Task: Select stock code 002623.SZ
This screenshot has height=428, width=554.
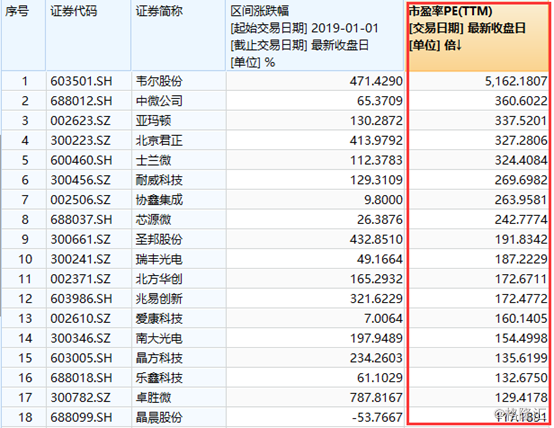Action: pos(80,121)
